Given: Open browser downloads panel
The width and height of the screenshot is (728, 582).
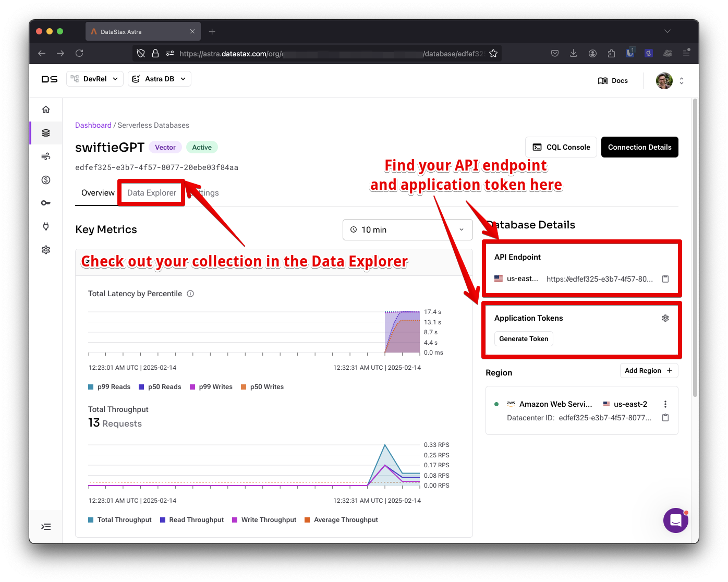Looking at the screenshot, I should (x=573, y=53).
